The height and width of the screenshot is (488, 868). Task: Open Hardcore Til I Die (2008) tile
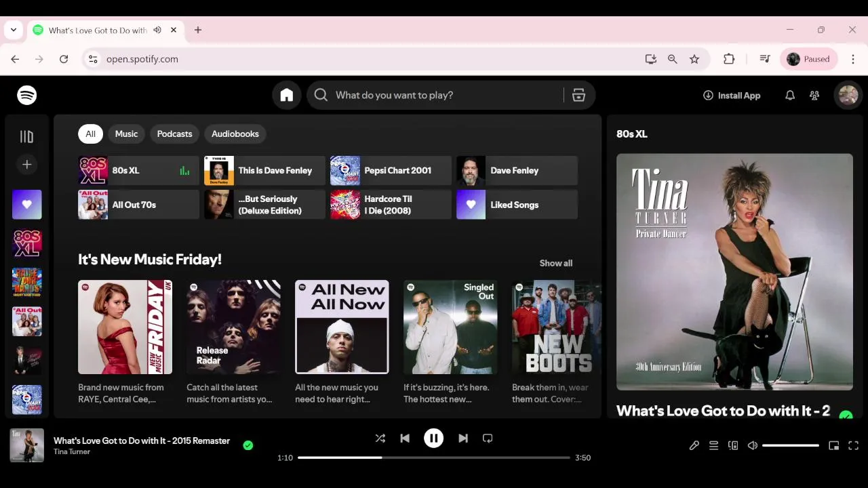pos(391,205)
